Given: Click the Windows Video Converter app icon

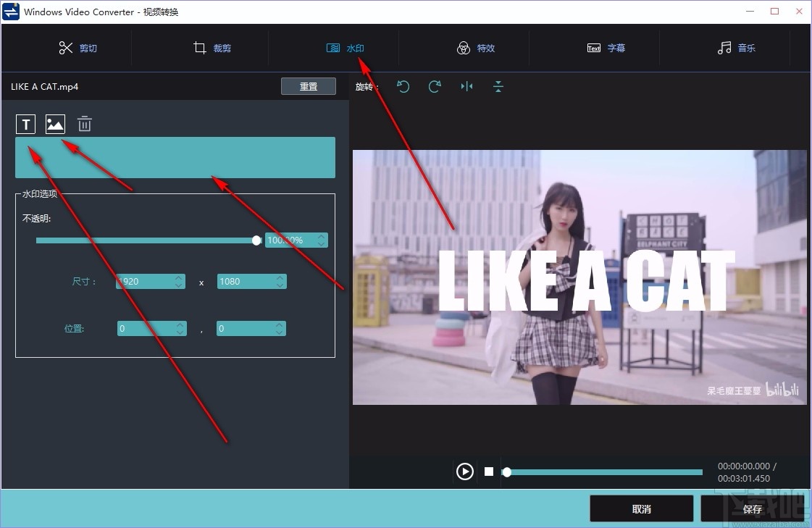Looking at the screenshot, I should (10, 11).
